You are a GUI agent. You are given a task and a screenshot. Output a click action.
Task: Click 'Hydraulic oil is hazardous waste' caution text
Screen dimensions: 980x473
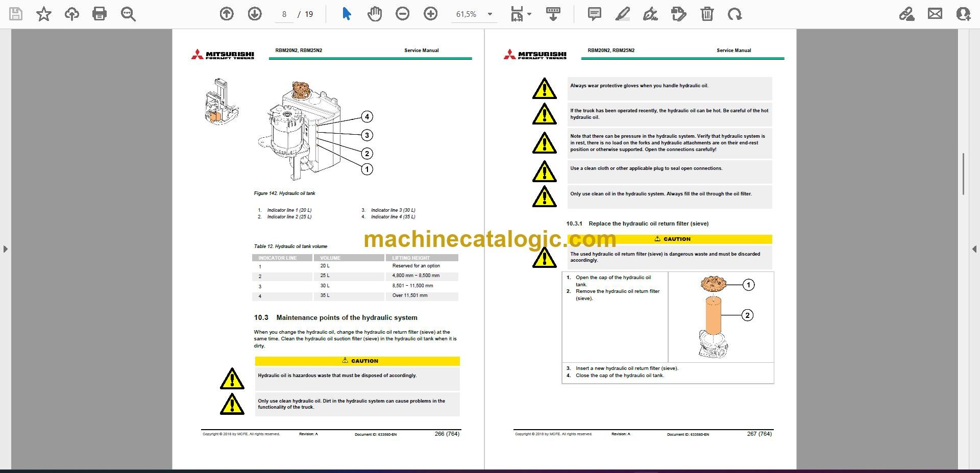pos(337,376)
